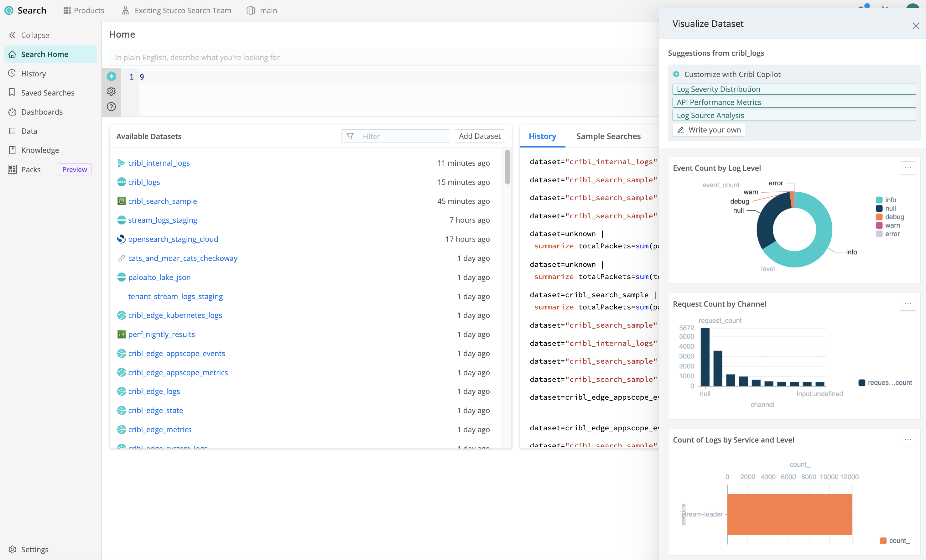Viewport: 926px width, 560px height.
Task: Open options menu for Request Count by Channel
Action: pyautogui.click(x=908, y=304)
